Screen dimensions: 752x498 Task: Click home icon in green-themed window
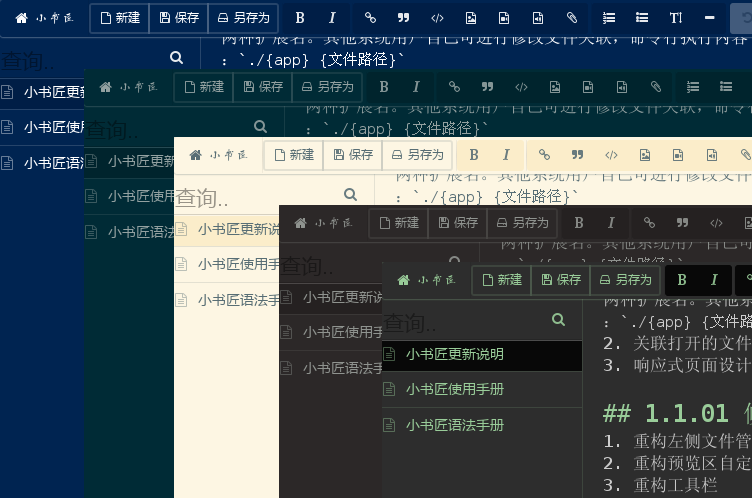(x=403, y=280)
